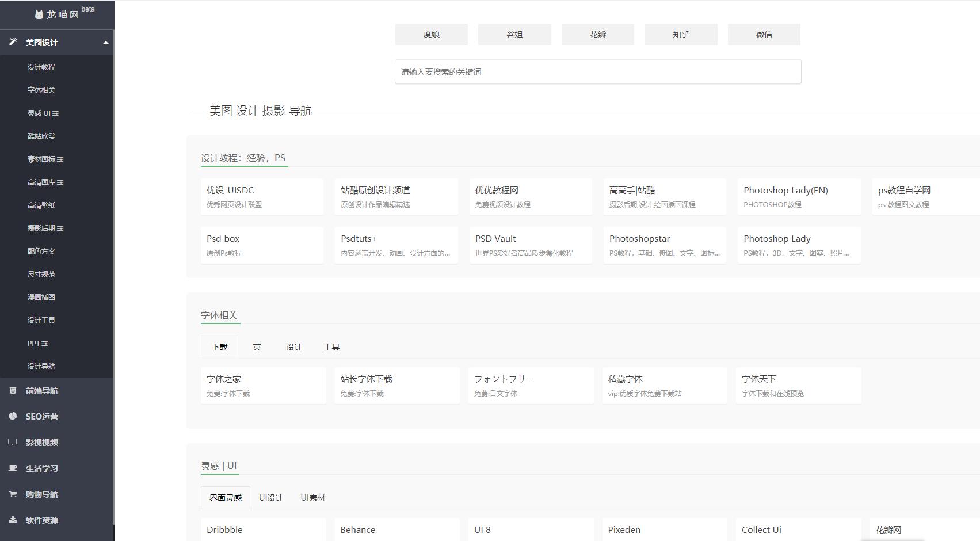Open the Dribbble link
The height and width of the screenshot is (541, 980).
pyautogui.click(x=263, y=529)
